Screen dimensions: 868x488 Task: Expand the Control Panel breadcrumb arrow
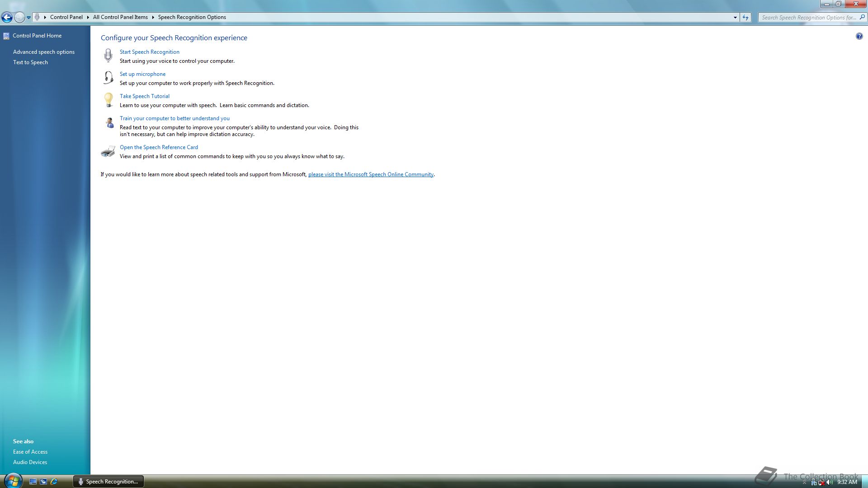pos(88,17)
